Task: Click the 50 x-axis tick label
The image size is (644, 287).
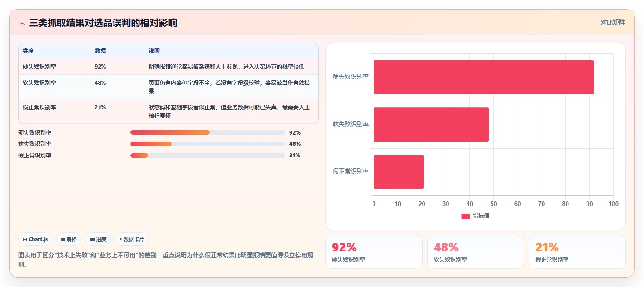Action: (493, 204)
